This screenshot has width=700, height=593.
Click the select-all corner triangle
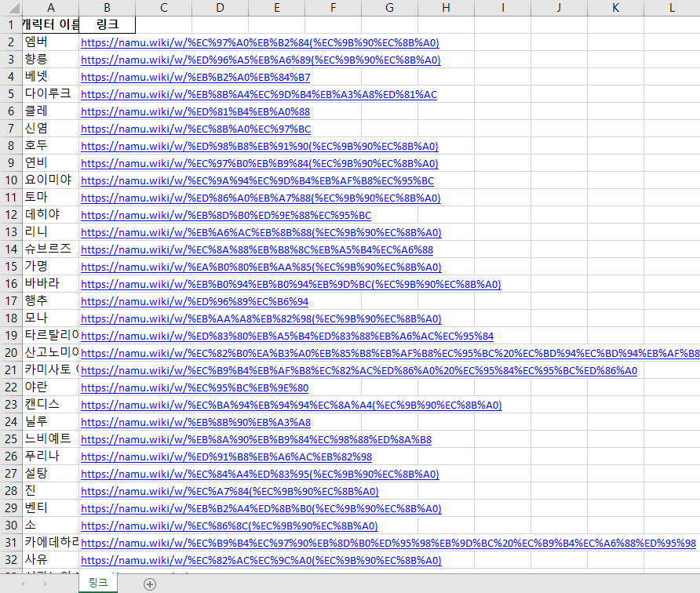[x=13, y=8]
